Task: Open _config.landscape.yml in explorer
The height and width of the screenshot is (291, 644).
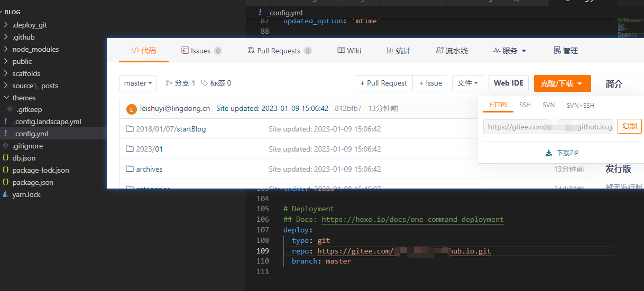Action: click(x=47, y=121)
